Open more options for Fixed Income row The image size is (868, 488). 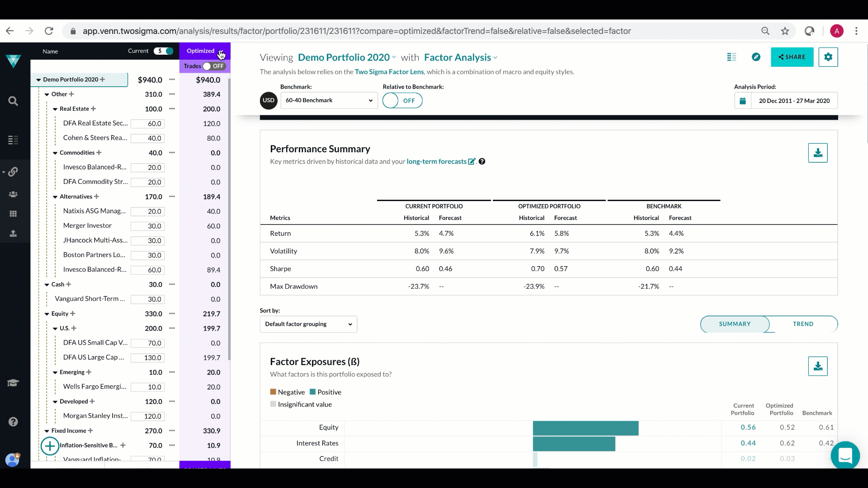tap(172, 431)
